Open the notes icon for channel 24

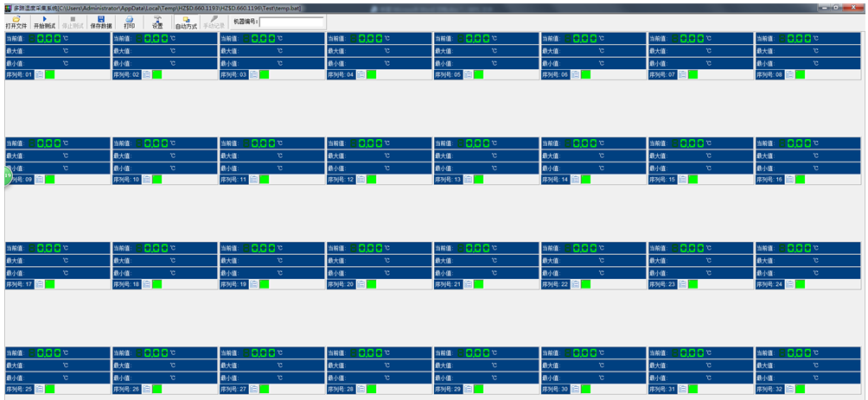790,284
